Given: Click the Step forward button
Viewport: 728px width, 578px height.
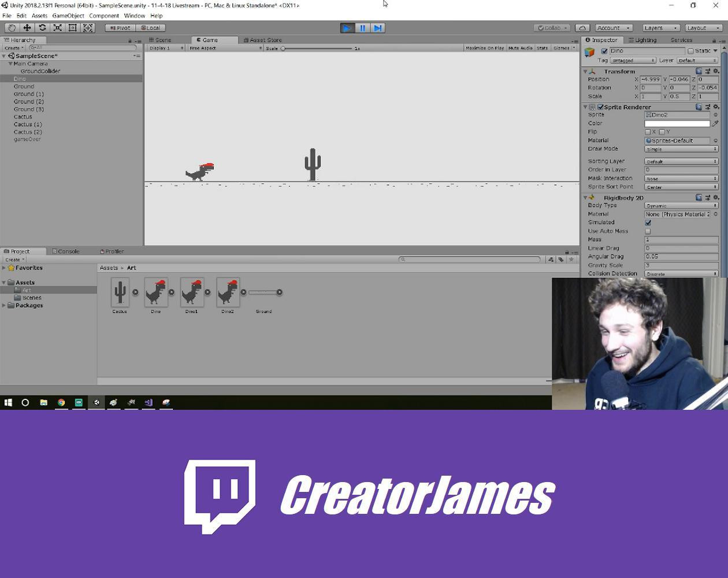Looking at the screenshot, I should coord(378,28).
